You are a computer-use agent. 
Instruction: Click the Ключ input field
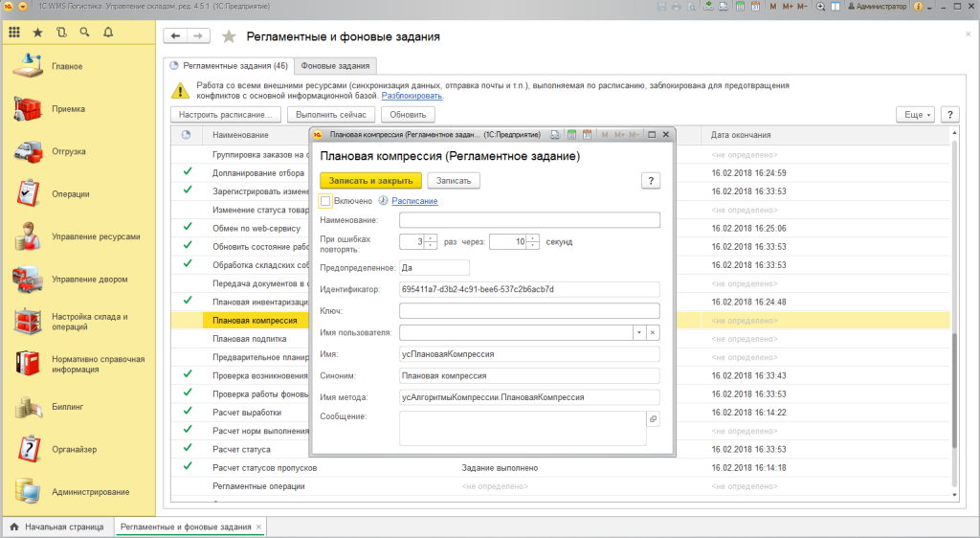529,310
